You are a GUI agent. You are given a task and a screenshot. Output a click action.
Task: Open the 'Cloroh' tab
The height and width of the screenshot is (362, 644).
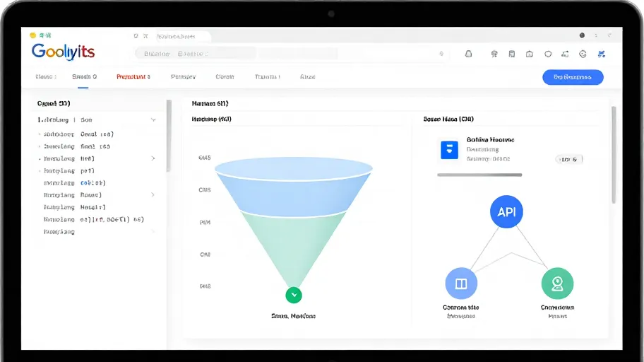coord(225,77)
